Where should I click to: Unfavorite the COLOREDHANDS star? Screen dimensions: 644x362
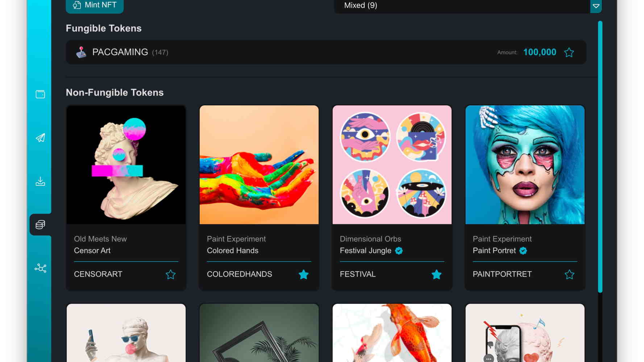click(304, 274)
